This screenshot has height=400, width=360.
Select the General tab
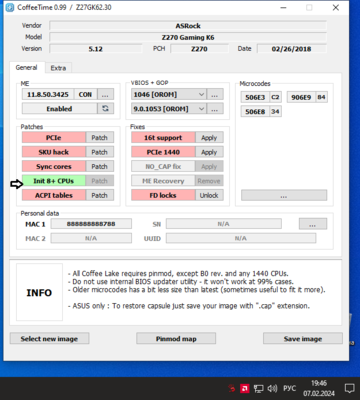(26, 67)
